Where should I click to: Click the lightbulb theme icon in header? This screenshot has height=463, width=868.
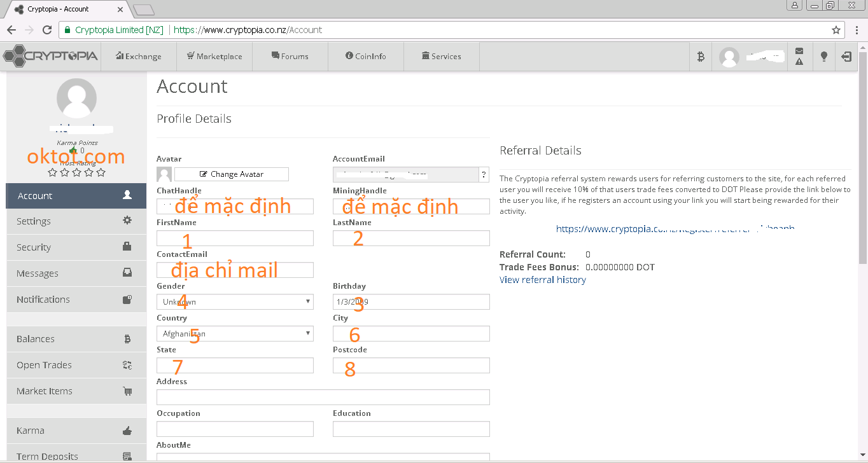pyautogui.click(x=824, y=57)
